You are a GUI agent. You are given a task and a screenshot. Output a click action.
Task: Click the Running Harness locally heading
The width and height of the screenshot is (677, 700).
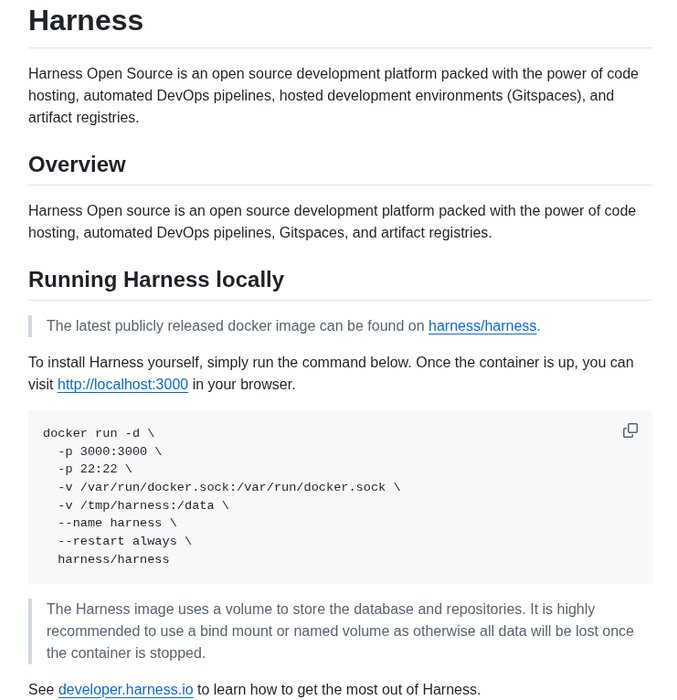[x=156, y=279]
